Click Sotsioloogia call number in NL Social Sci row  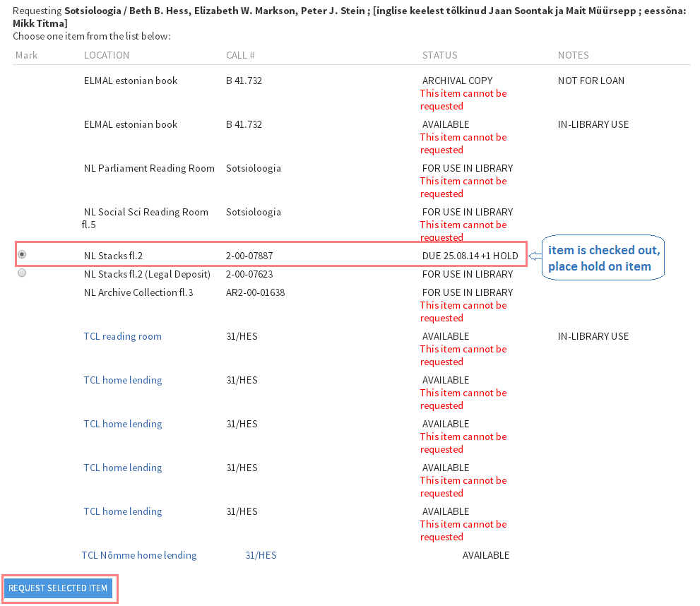coord(254,212)
